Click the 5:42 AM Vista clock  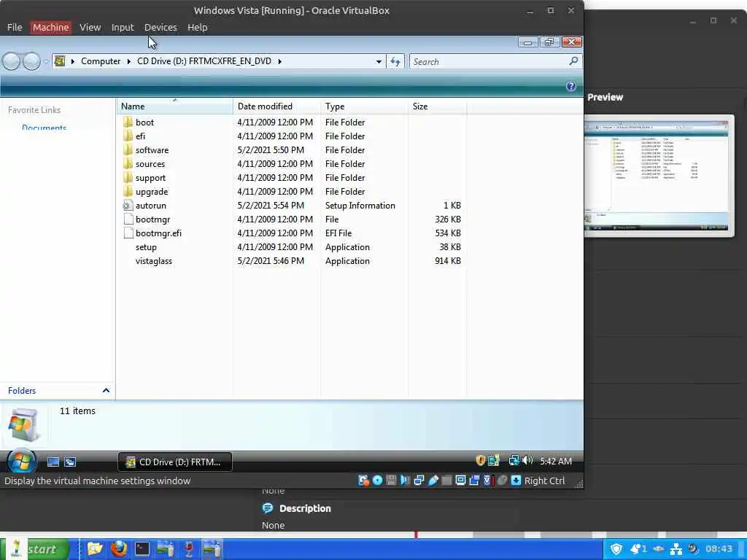tap(555, 461)
